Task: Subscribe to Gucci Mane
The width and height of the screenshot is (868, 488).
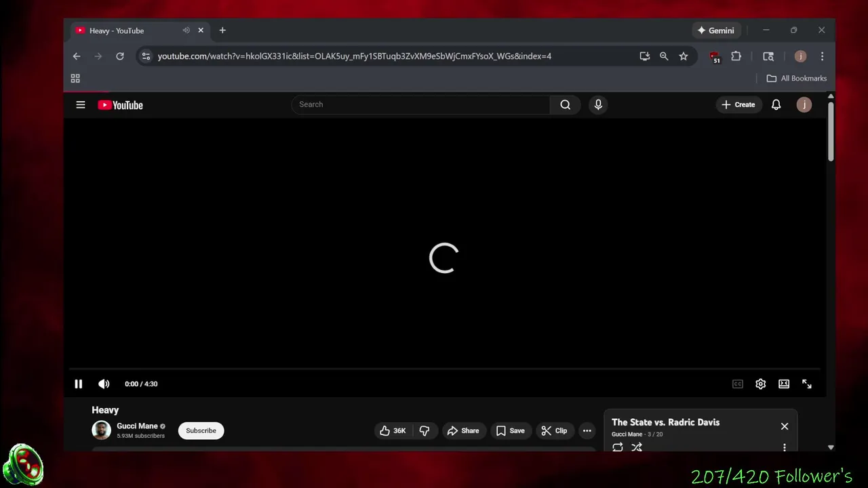Action: pyautogui.click(x=201, y=430)
